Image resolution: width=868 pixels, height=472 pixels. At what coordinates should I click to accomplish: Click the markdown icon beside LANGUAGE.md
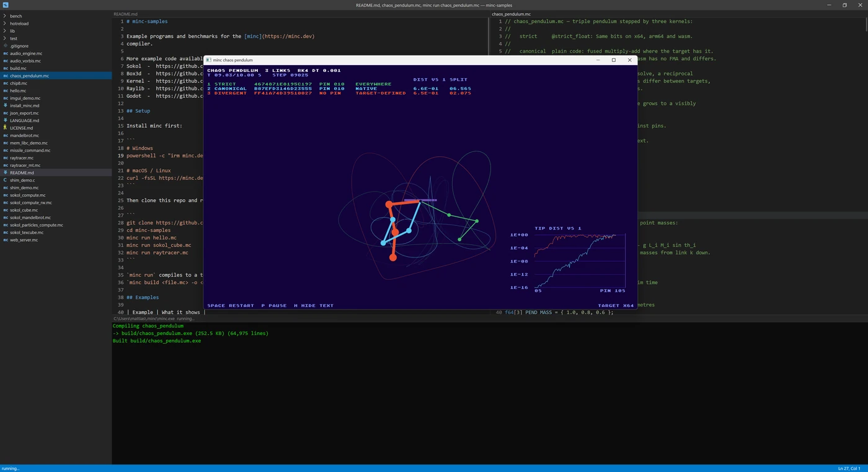pos(6,120)
